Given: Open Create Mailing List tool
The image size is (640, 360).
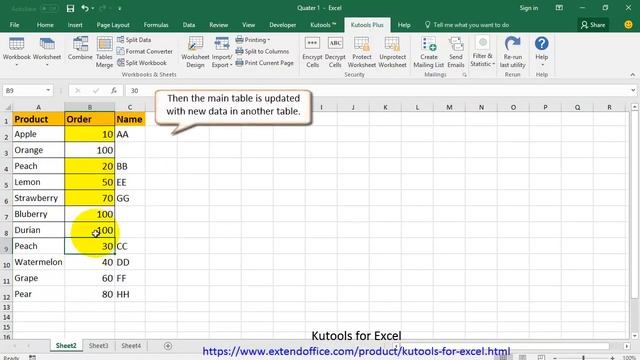Looking at the screenshot, I should coord(429,52).
